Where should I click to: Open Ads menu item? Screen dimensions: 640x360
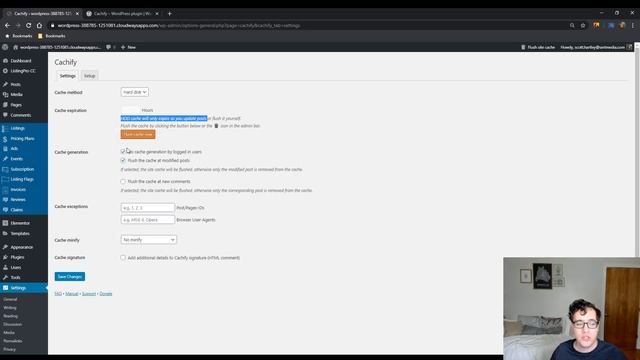tap(14, 149)
